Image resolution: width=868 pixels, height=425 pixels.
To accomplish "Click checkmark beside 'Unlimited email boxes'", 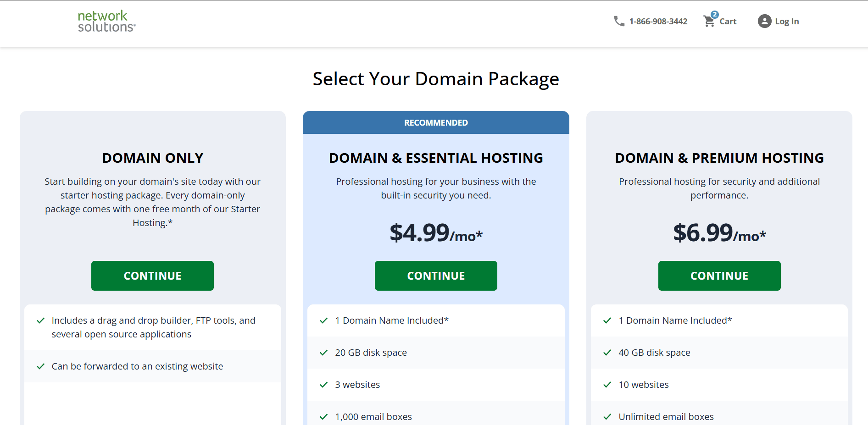I will click(609, 417).
